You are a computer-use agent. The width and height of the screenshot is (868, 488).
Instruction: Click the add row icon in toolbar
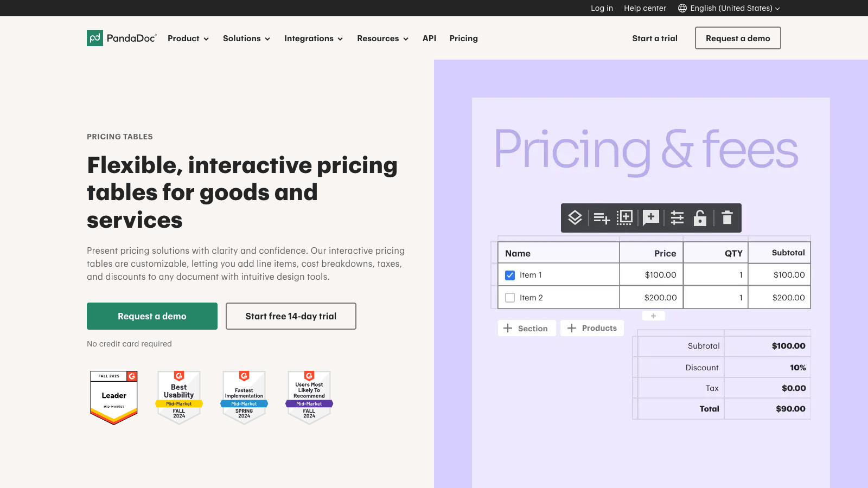coord(602,218)
